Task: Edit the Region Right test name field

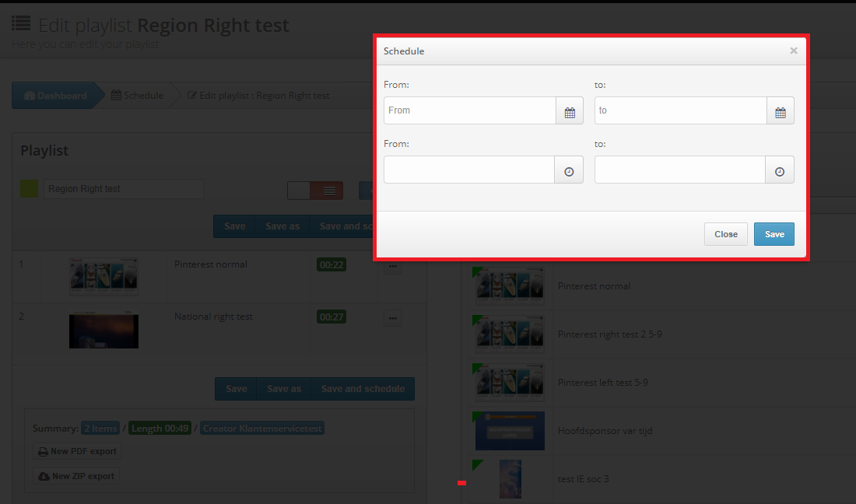Action: point(124,189)
